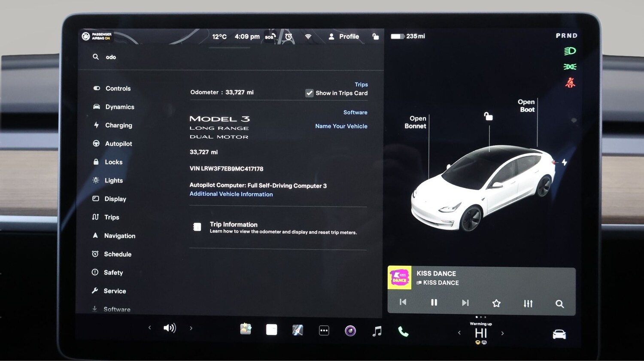The width and height of the screenshot is (644, 361).
Task: Open Additional Vehicle Information
Action: [231, 194]
